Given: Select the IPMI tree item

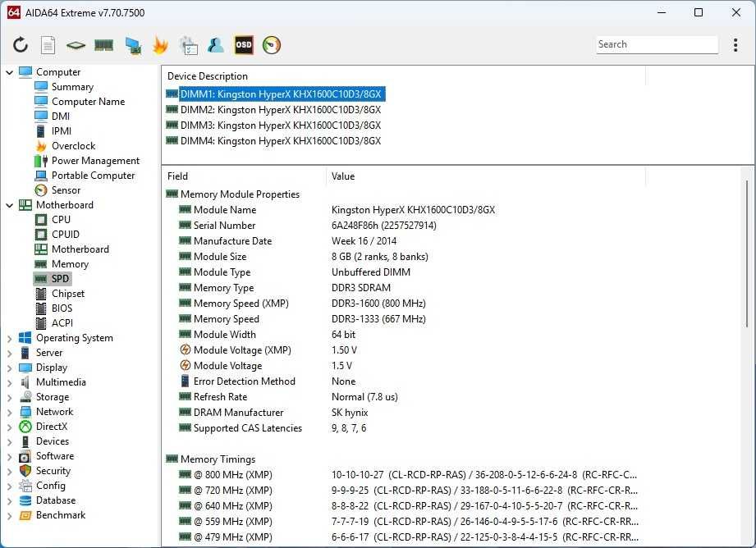Looking at the screenshot, I should 62,131.
